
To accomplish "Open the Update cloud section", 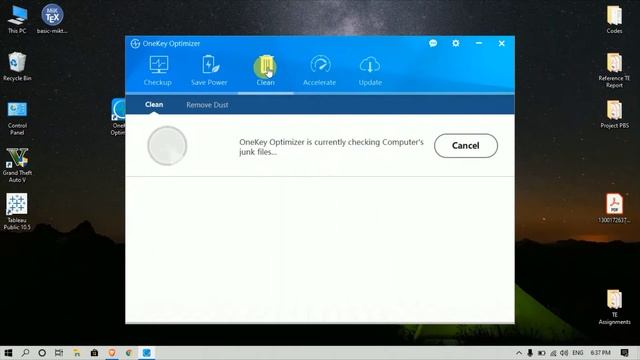I will pyautogui.click(x=370, y=71).
